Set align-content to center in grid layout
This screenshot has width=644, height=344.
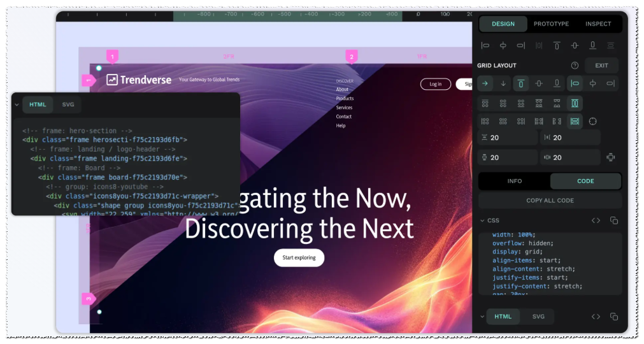(503, 103)
